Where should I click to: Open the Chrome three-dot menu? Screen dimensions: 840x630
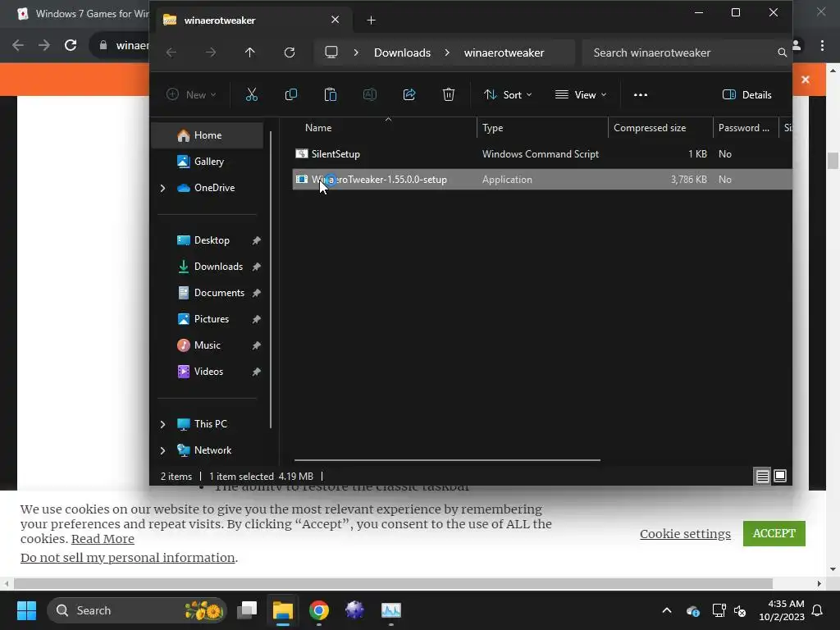(822, 46)
